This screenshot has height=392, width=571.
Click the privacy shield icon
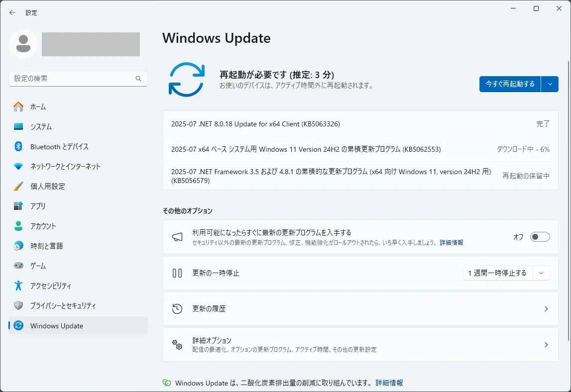point(18,305)
